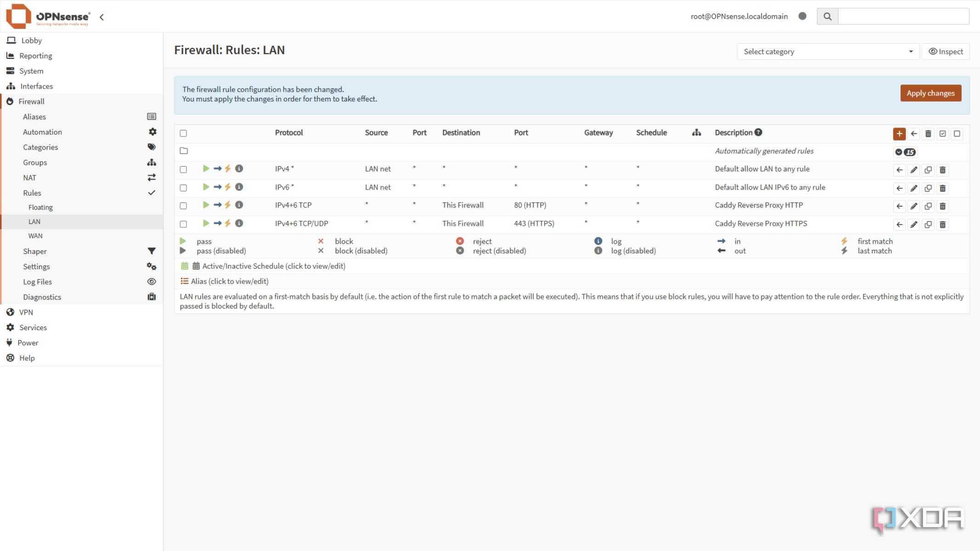Delete the Caddy Reverse Proxy HTTPS rule

coord(942,225)
